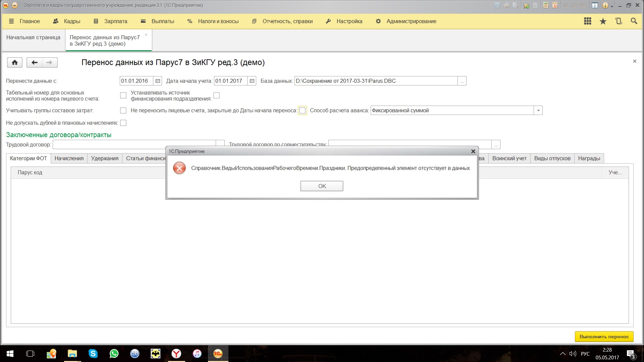644x362 pixels.
Task: Open the 1C main menu dropdown arrow
Action: click(14, 5)
